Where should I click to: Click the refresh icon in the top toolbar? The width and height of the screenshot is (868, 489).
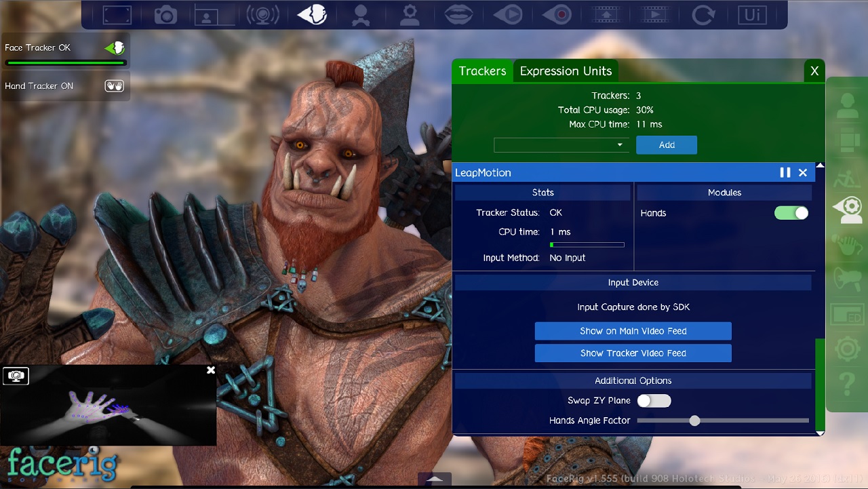(x=703, y=14)
